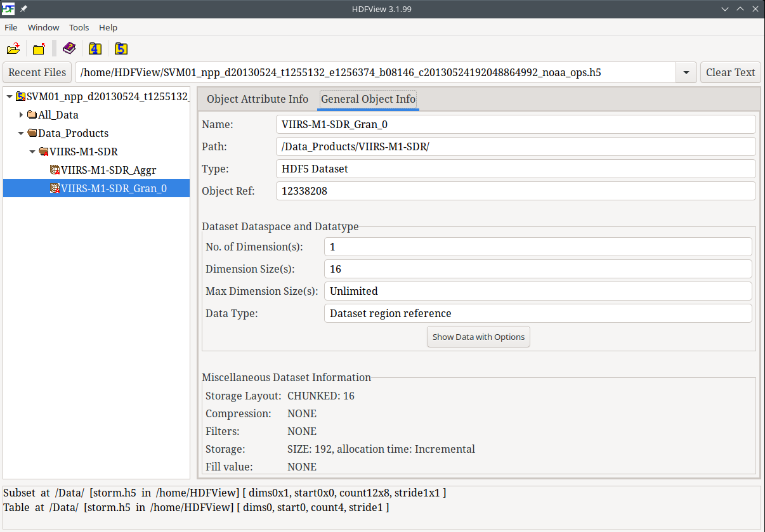Expand the All_Data group
Screen dimensions: 765x532
tap(21, 115)
